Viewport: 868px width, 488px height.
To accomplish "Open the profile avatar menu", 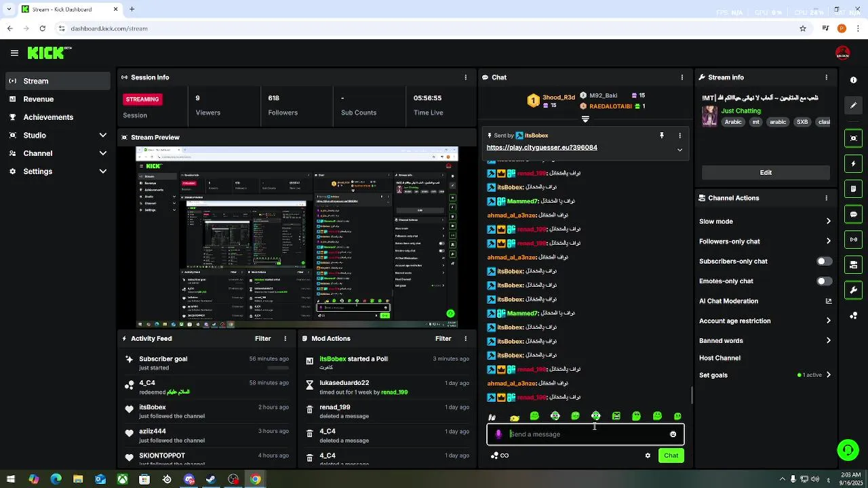I will pyautogui.click(x=843, y=53).
